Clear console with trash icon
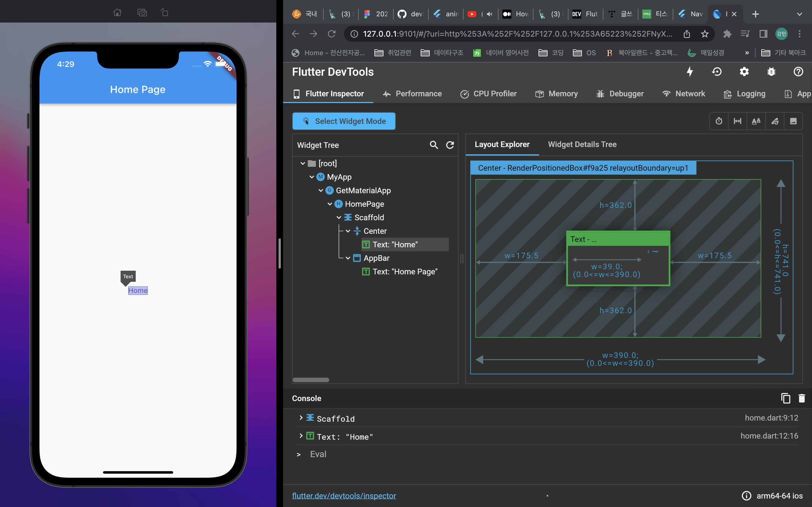 802,398
